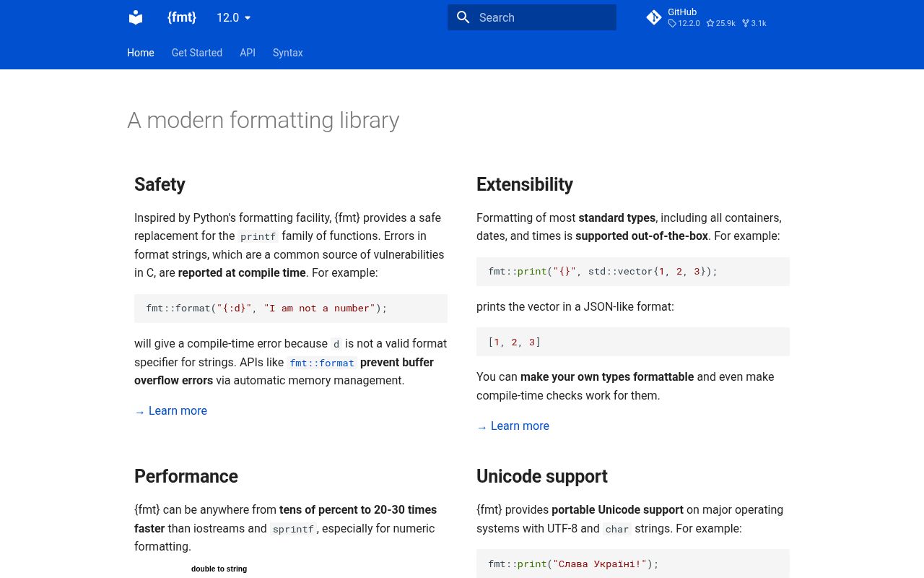Click the inline fmt::format code text

tap(322, 363)
